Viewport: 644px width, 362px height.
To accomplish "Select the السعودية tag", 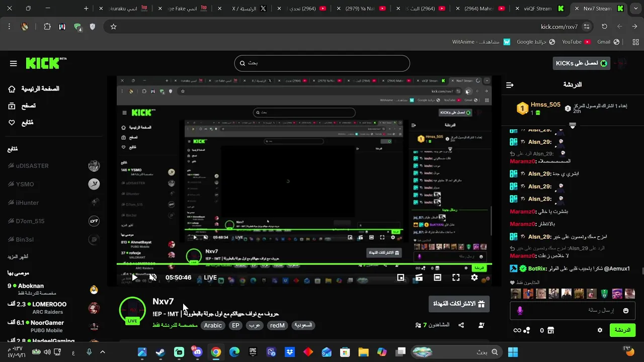I will pos(303,325).
